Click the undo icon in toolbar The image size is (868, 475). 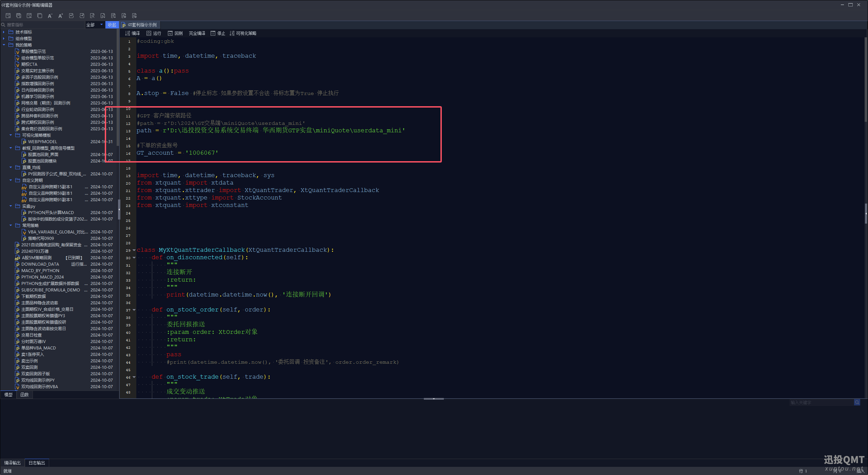tap(71, 16)
